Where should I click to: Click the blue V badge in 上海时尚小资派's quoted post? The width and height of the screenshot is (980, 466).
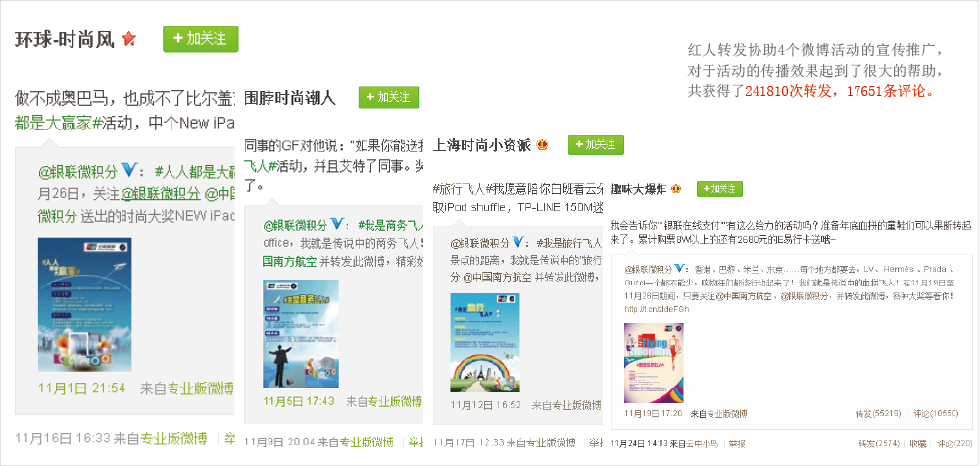519,242
